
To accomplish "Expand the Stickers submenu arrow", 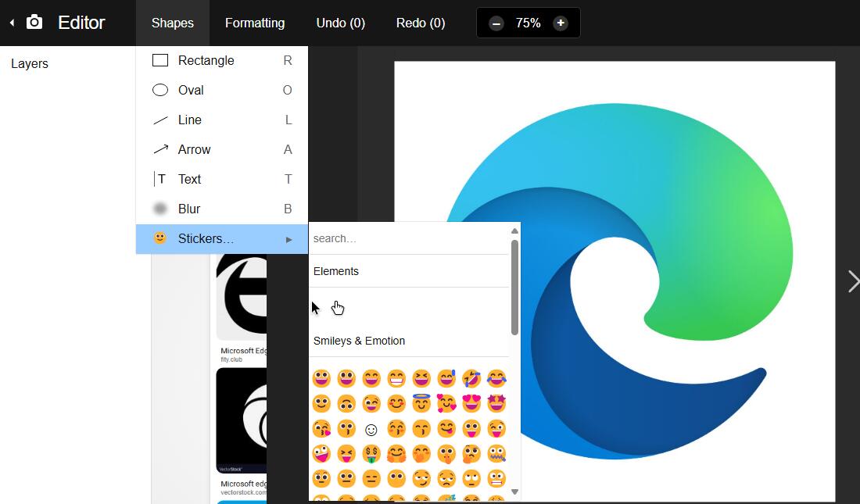I will click(x=288, y=239).
